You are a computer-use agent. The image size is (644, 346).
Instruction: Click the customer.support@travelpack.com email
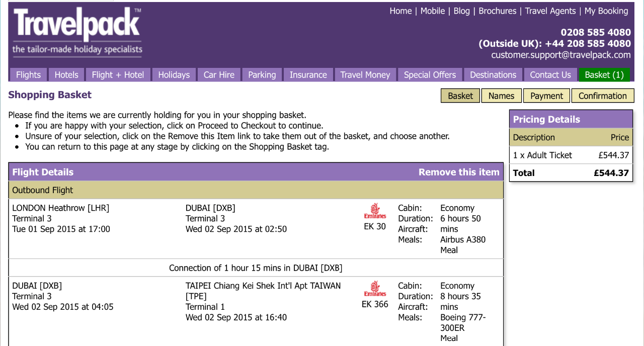[561, 55]
